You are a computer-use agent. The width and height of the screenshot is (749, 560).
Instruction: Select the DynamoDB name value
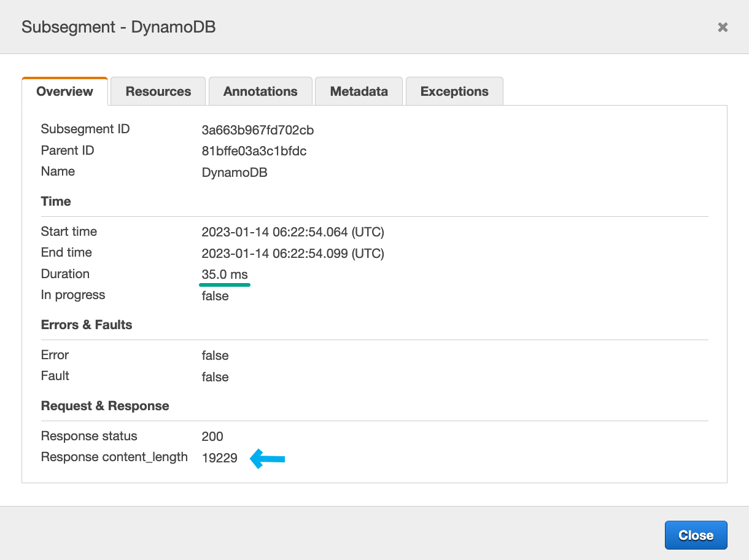235,173
